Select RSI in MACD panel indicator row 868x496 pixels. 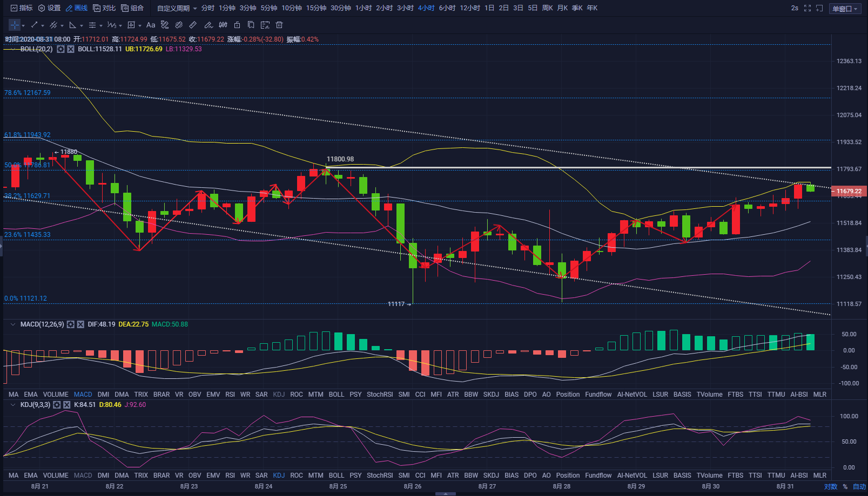tap(230, 395)
